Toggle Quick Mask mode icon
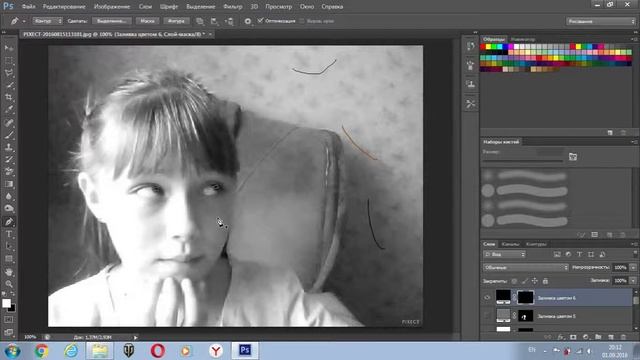 click(9, 320)
